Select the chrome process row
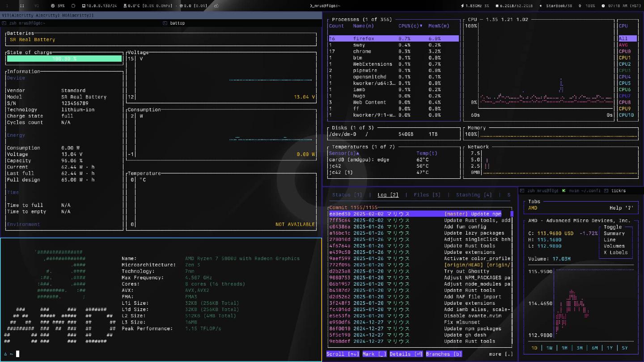Image resolution: width=644 pixels, height=362 pixels. tap(394, 51)
